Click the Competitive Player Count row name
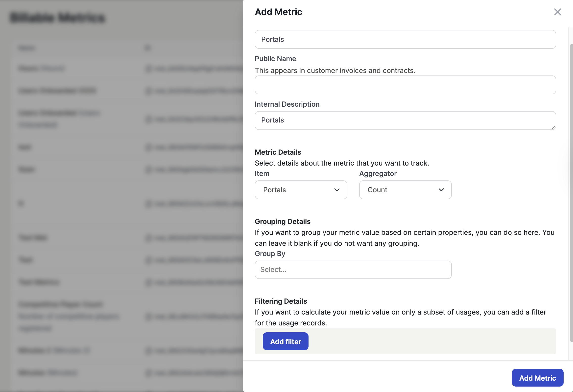Screen dimensions: 573x392 coord(61,304)
